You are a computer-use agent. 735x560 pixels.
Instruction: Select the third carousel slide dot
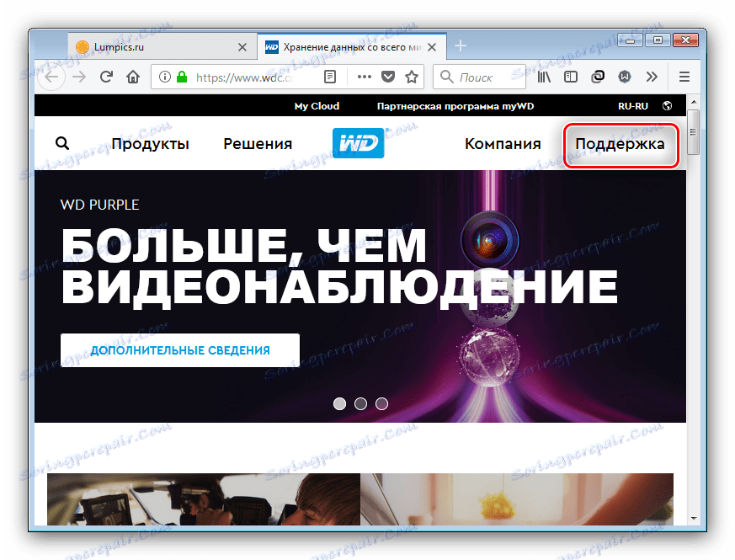pyautogui.click(x=381, y=404)
